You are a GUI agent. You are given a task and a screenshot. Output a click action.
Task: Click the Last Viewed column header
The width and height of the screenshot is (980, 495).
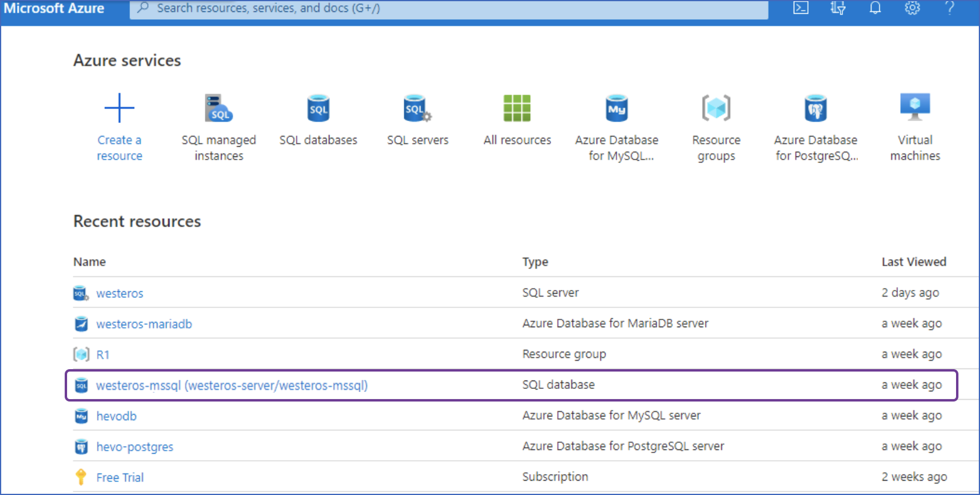[x=914, y=262]
